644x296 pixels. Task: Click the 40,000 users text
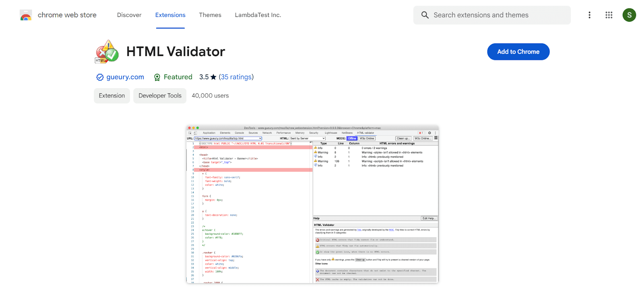click(x=210, y=95)
